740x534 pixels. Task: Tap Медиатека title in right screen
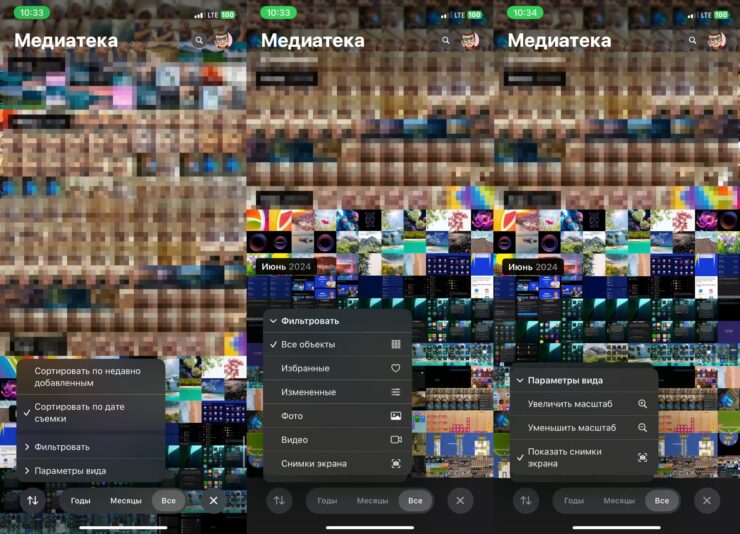click(559, 41)
